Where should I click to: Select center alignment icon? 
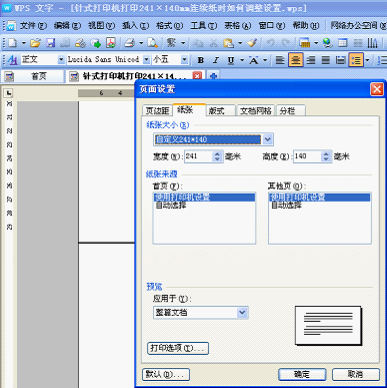(x=296, y=60)
